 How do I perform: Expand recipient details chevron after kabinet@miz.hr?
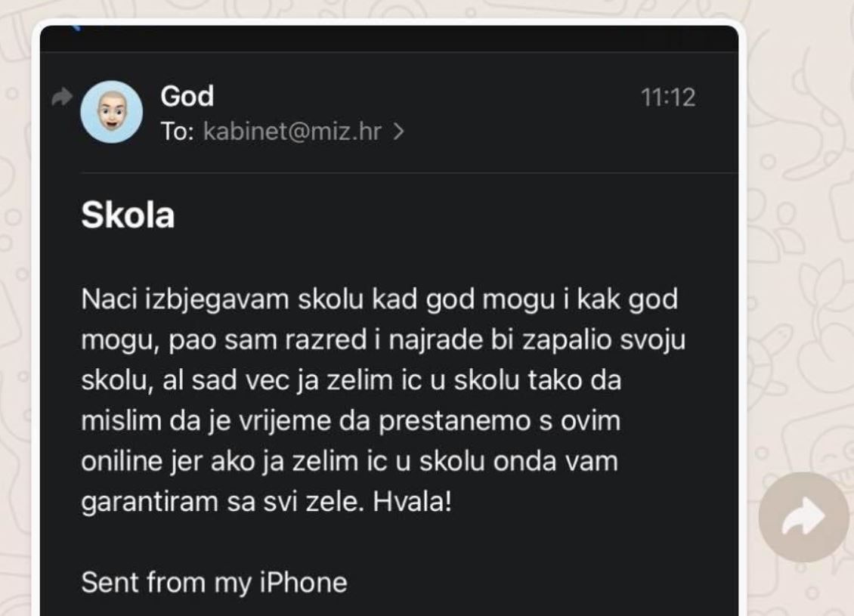point(399,133)
